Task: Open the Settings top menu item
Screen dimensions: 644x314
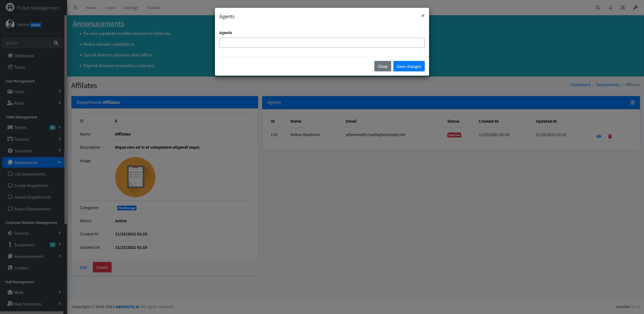Action: 131,8
